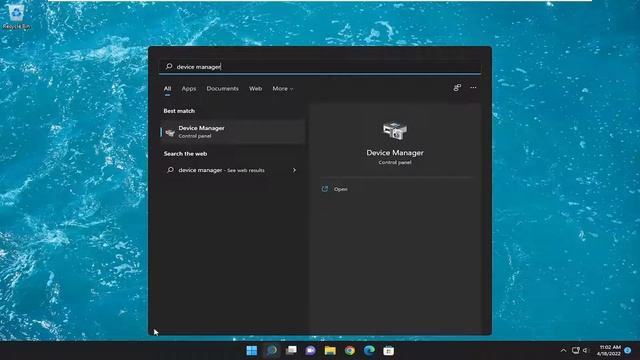Open Device Manager best match result
Image resolution: width=640 pixels, height=360 pixels.
pos(233,132)
